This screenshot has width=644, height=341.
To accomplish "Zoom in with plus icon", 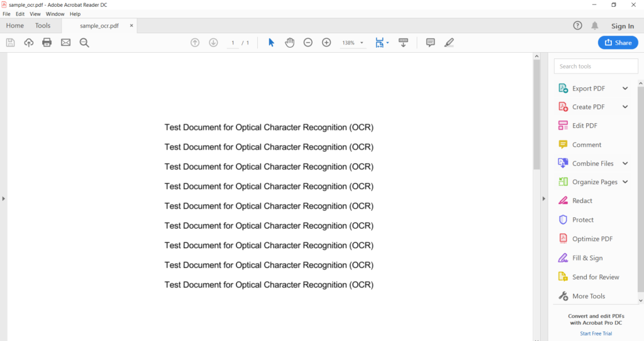I will pyautogui.click(x=326, y=43).
